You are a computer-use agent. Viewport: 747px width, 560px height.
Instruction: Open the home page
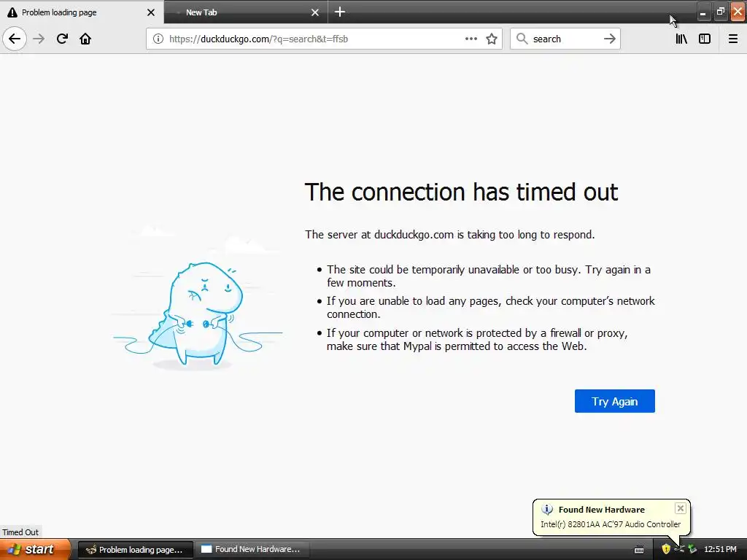click(85, 39)
